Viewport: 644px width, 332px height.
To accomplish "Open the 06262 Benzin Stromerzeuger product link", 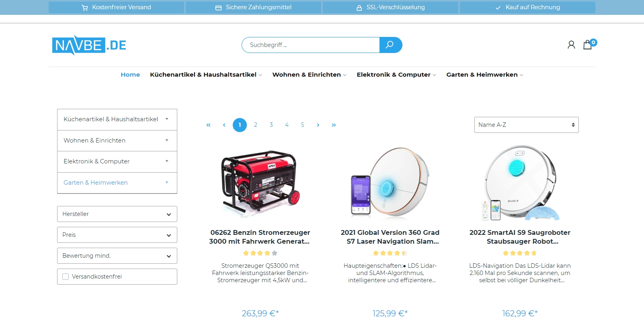I will 260,237.
